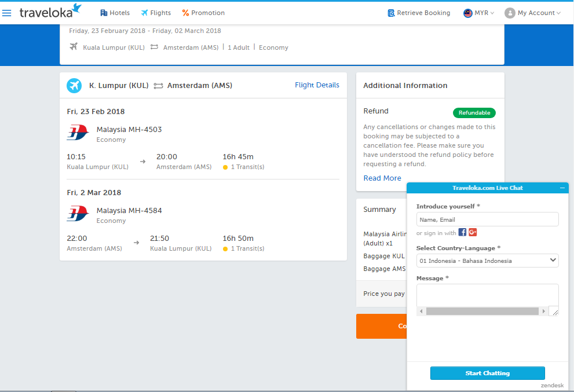Click Malaysia Airlines logo for MH-4584

click(x=78, y=214)
